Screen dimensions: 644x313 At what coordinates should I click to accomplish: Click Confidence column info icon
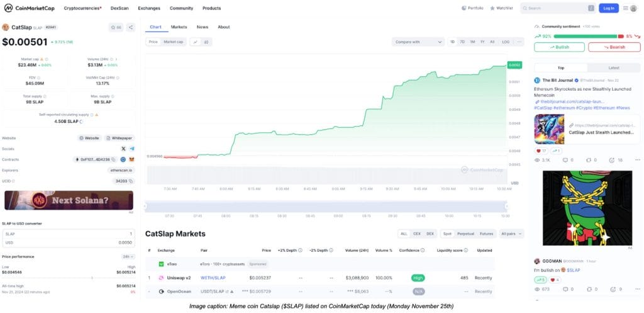[x=423, y=250]
